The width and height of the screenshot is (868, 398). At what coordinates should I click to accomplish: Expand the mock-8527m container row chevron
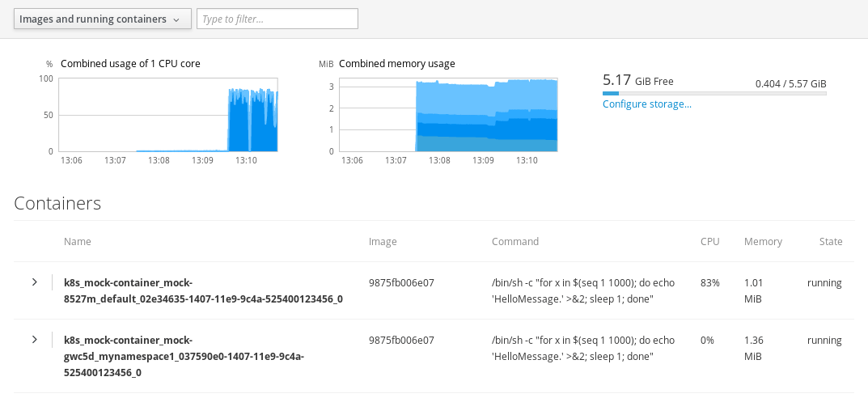[x=34, y=282]
